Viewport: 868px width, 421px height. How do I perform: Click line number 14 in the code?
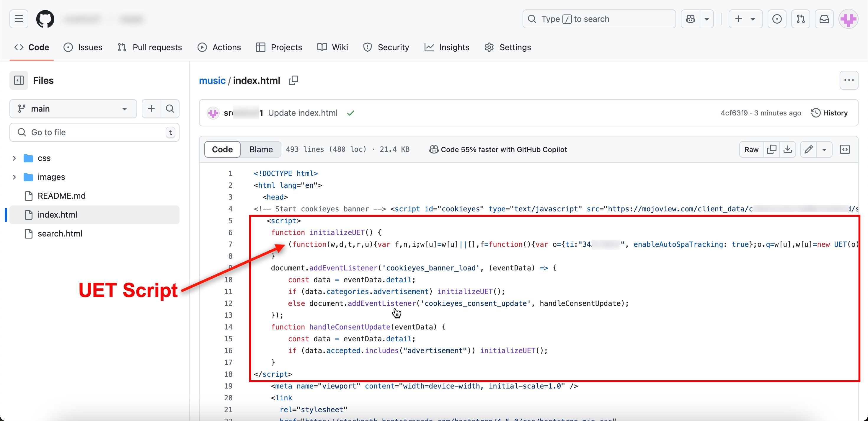(x=228, y=327)
